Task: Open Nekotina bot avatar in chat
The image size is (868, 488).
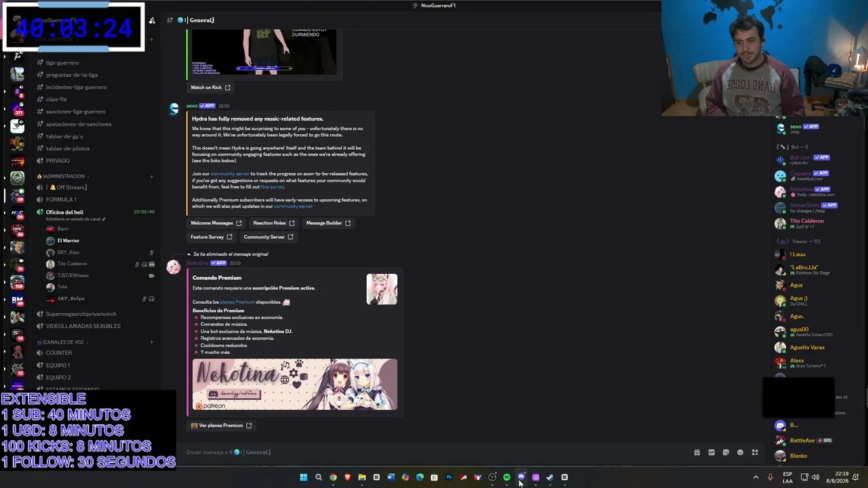Action: (x=174, y=267)
